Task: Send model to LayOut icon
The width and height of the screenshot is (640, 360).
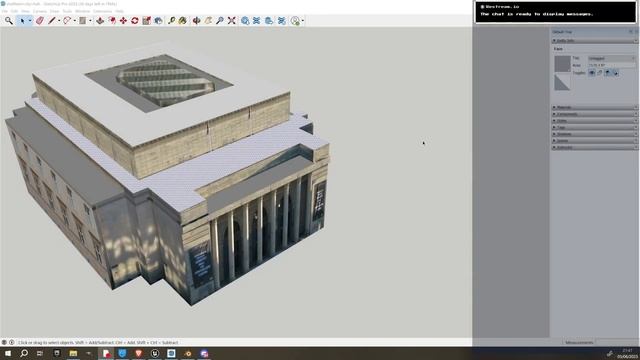Action: click(x=269, y=20)
